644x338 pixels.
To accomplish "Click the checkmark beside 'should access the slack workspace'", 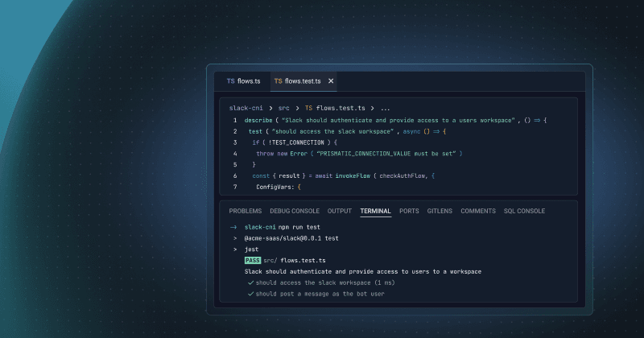I will click(x=250, y=282).
